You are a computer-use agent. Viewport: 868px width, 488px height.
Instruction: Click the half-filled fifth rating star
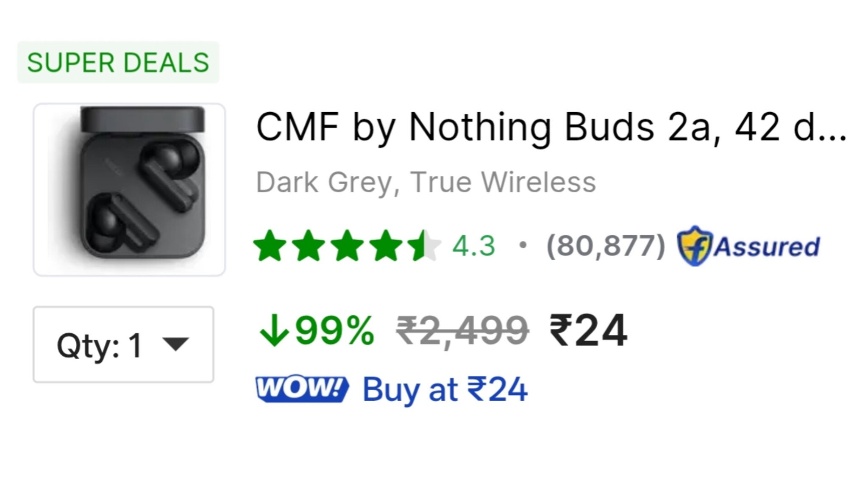tap(424, 246)
